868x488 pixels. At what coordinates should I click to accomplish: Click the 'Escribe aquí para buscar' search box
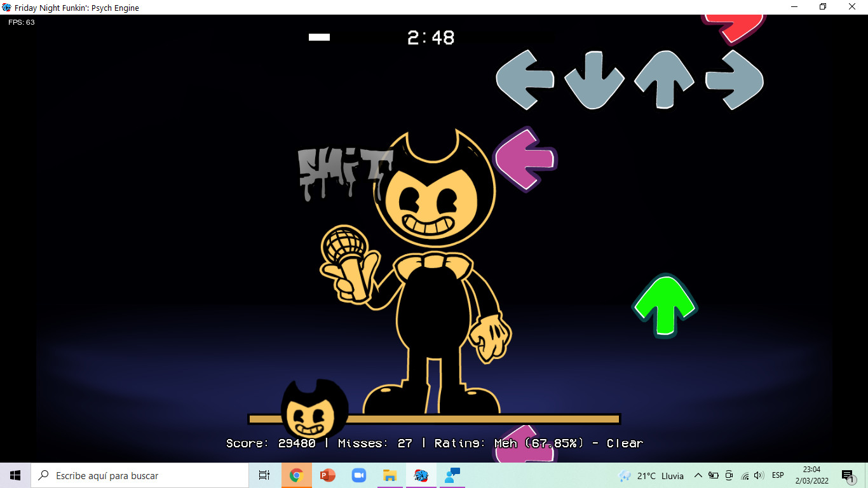pyautogui.click(x=140, y=475)
